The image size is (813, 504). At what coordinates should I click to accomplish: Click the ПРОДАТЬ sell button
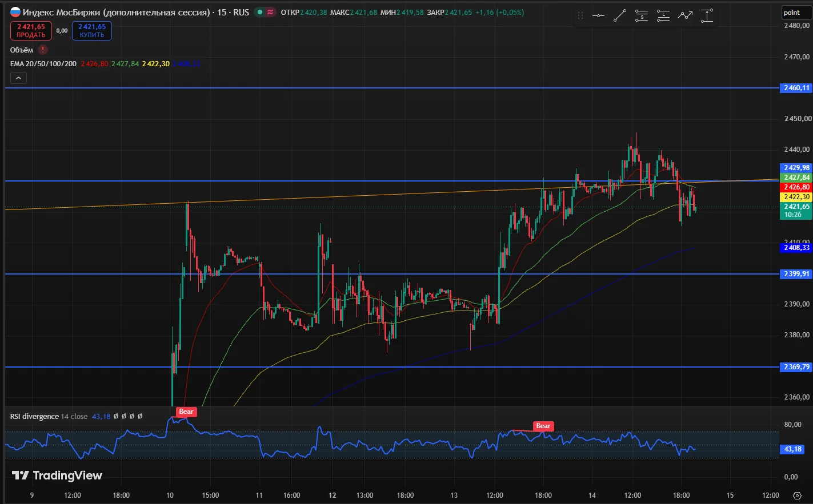point(31,31)
